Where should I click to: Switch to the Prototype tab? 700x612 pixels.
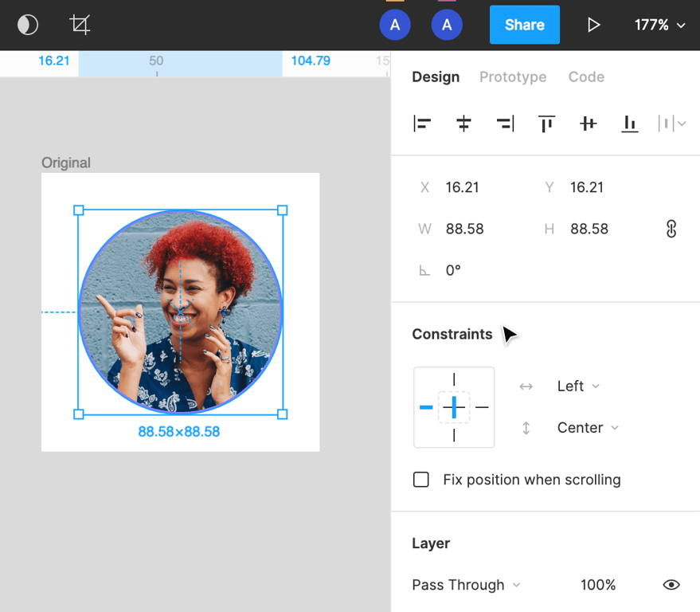tap(513, 77)
